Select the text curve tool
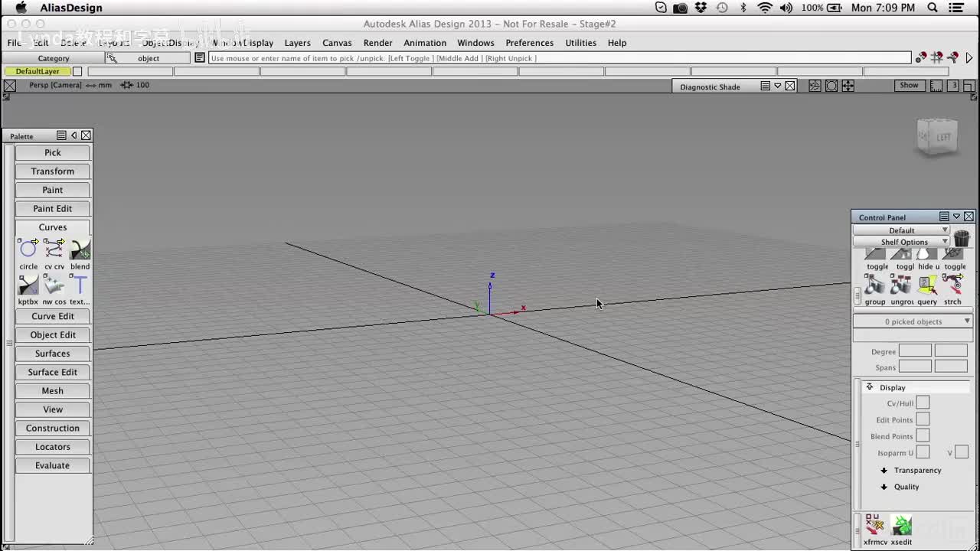This screenshot has width=980, height=551. tap(80, 285)
